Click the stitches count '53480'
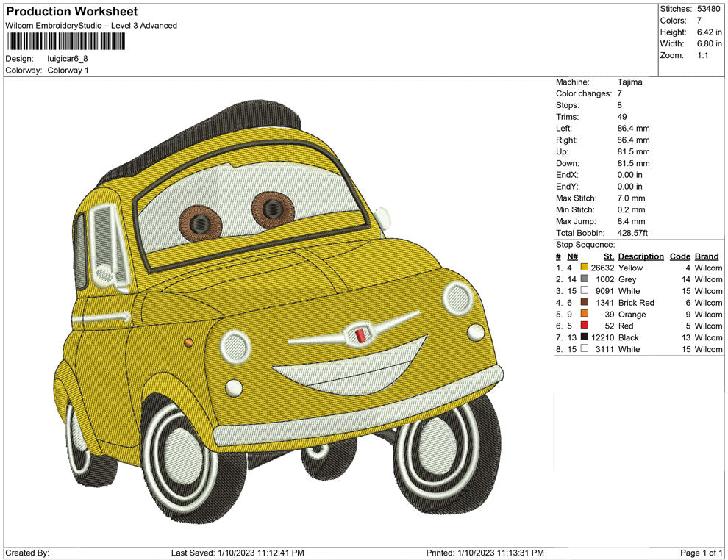 coord(708,9)
